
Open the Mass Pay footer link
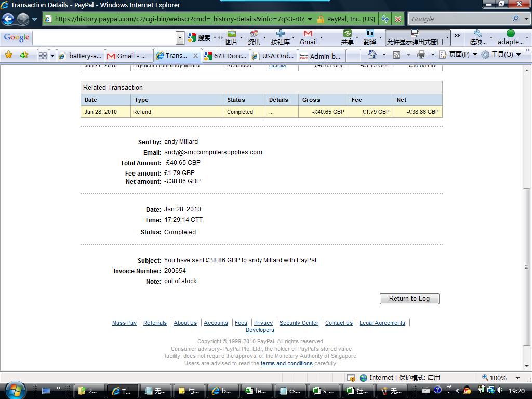coord(124,323)
